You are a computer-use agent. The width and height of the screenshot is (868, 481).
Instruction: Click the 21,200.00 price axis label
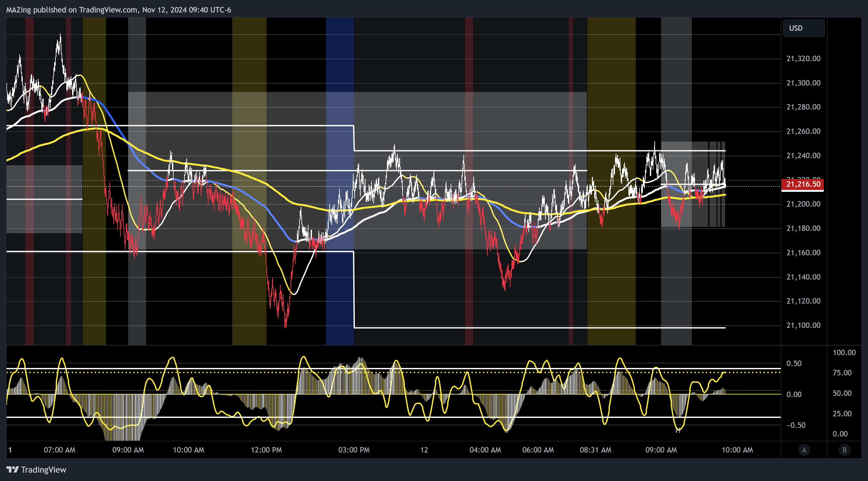coord(803,204)
